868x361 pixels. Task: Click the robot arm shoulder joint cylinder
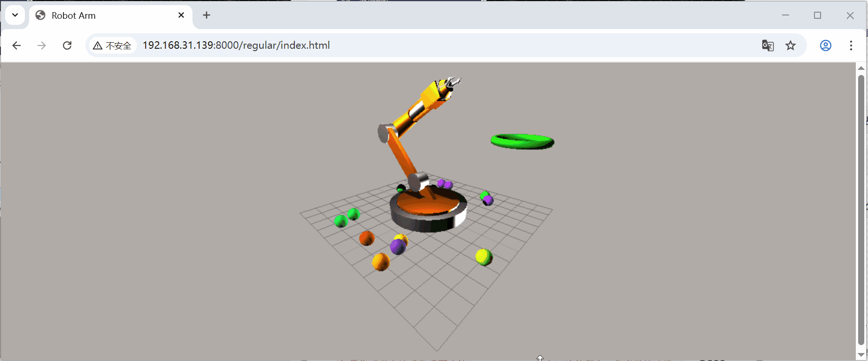(x=418, y=181)
